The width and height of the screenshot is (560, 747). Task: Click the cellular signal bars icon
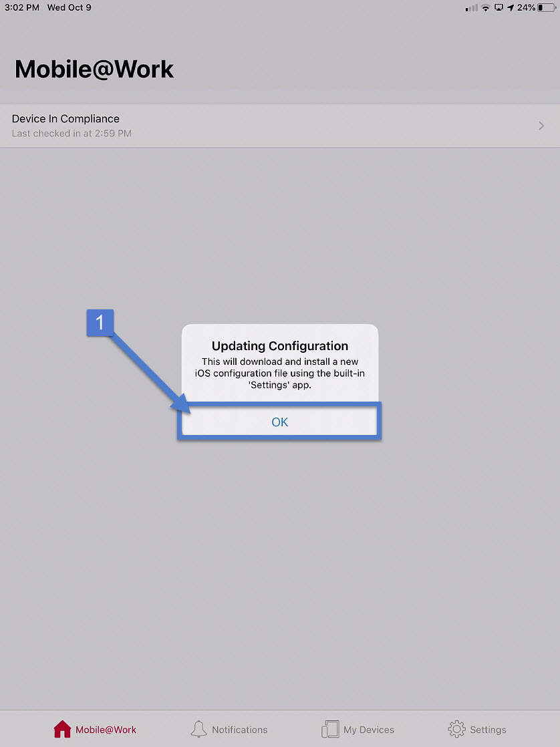471,8
